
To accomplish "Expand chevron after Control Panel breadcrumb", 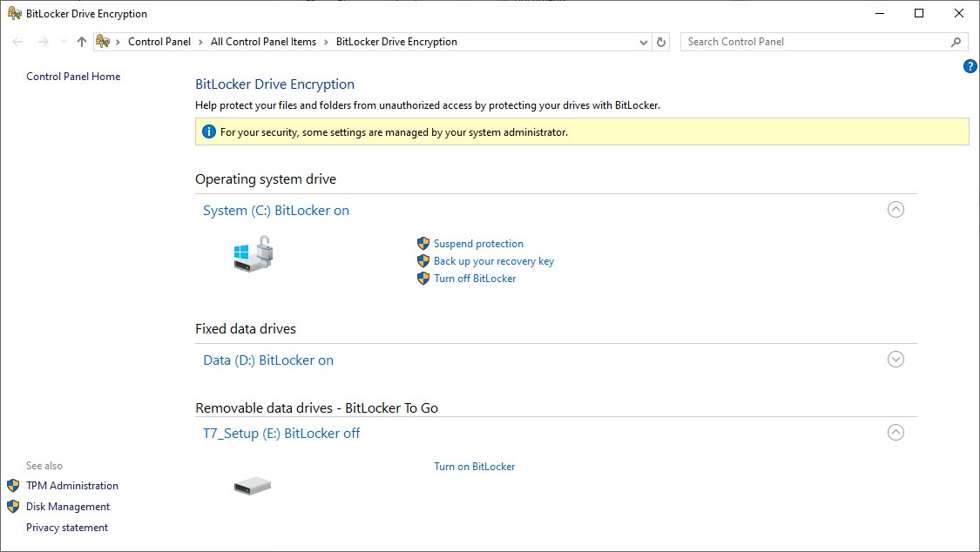I will pos(200,42).
